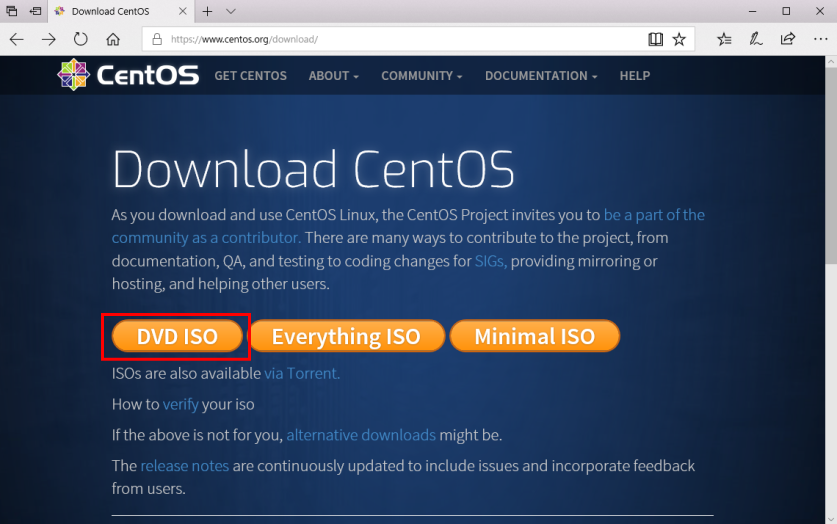The image size is (837, 524).
Task: Open the 'verify' iso link
Action: pyautogui.click(x=180, y=404)
